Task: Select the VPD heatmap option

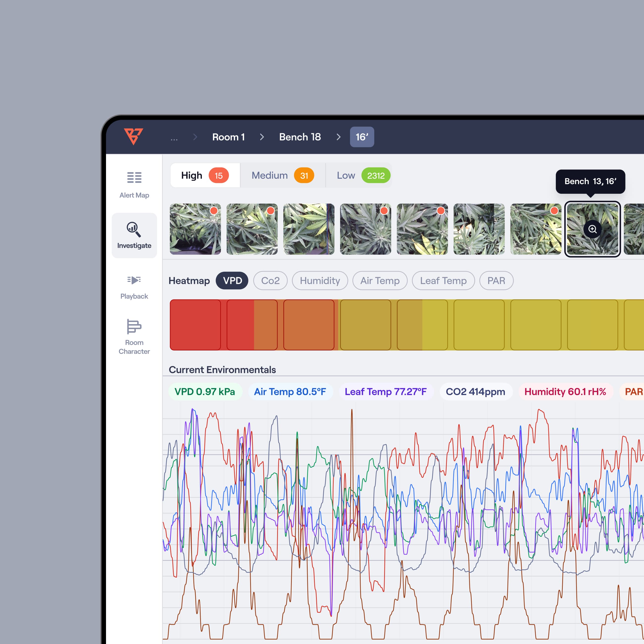Action: click(x=232, y=281)
